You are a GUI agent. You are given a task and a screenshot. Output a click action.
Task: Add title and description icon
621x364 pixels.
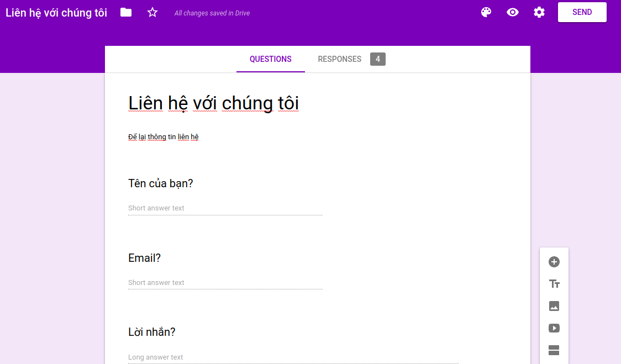(554, 284)
